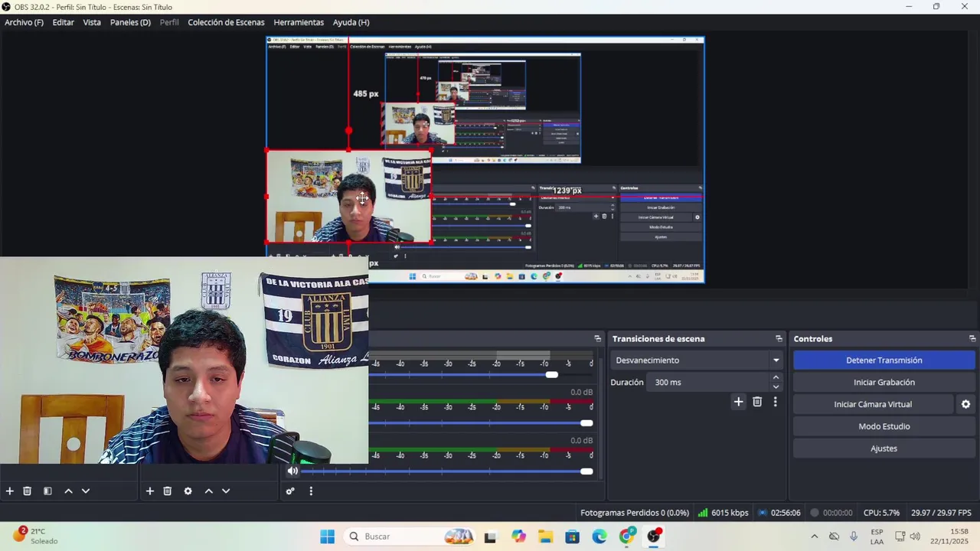Expand the hidden system tray icons chevron
The width and height of the screenshot is (980, 551).
pos(814,536)
